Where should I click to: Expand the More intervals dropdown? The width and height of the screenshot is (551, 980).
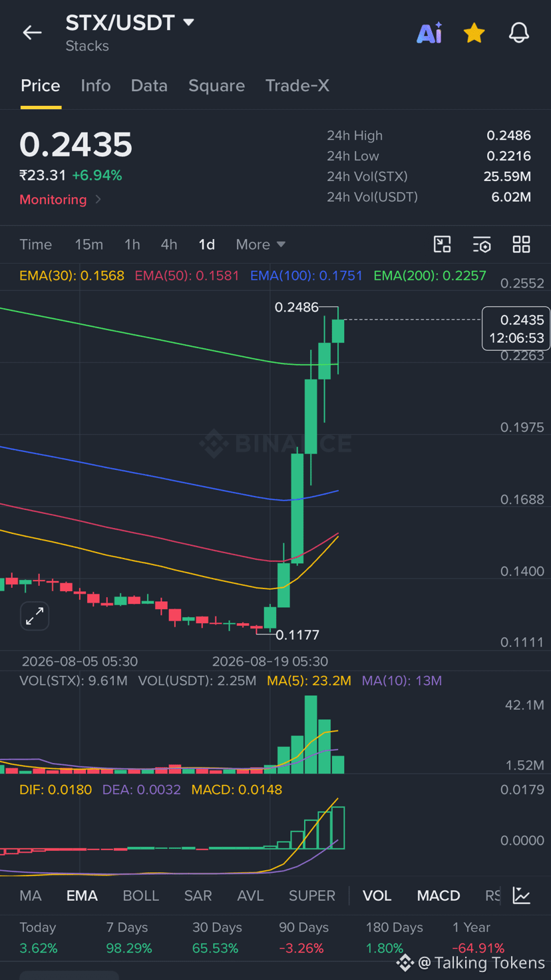(x=260, y=244)
